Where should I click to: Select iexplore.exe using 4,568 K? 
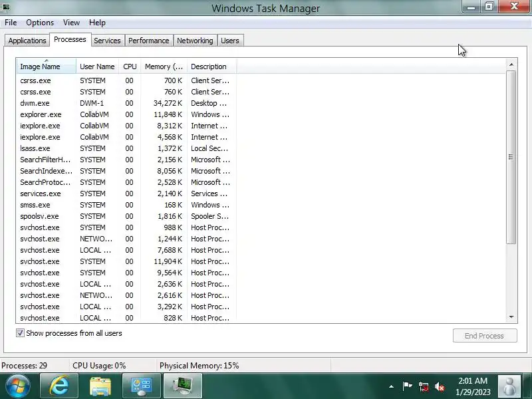[x=126, y=137]
